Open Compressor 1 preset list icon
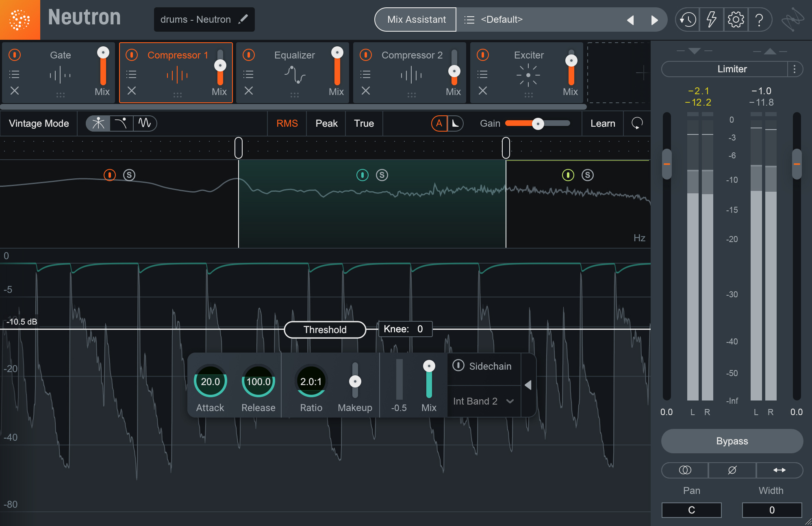 point(131,74)
